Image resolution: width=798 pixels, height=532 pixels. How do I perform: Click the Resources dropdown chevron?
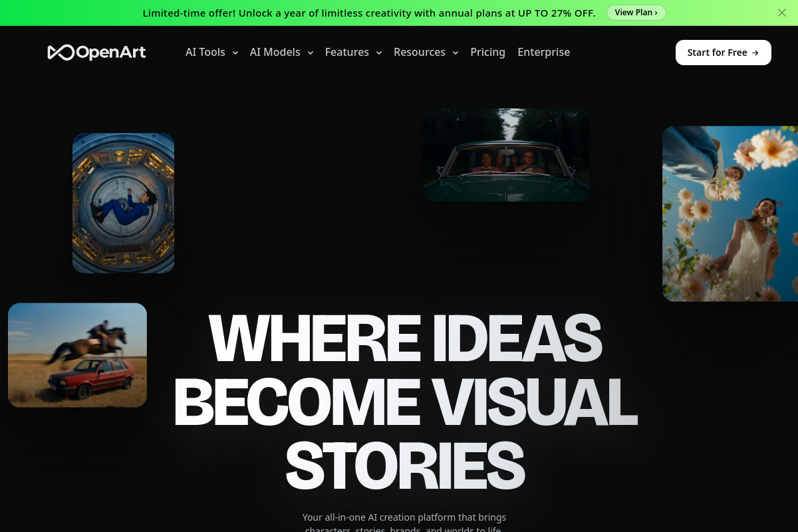point(455,53)
